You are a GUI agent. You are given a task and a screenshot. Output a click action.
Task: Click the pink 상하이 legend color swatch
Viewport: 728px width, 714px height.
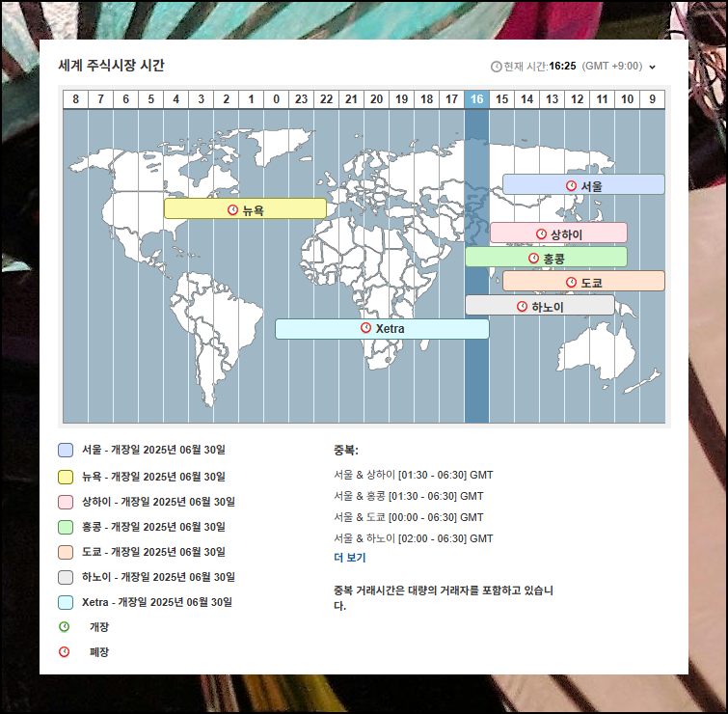tap(66, 502)
